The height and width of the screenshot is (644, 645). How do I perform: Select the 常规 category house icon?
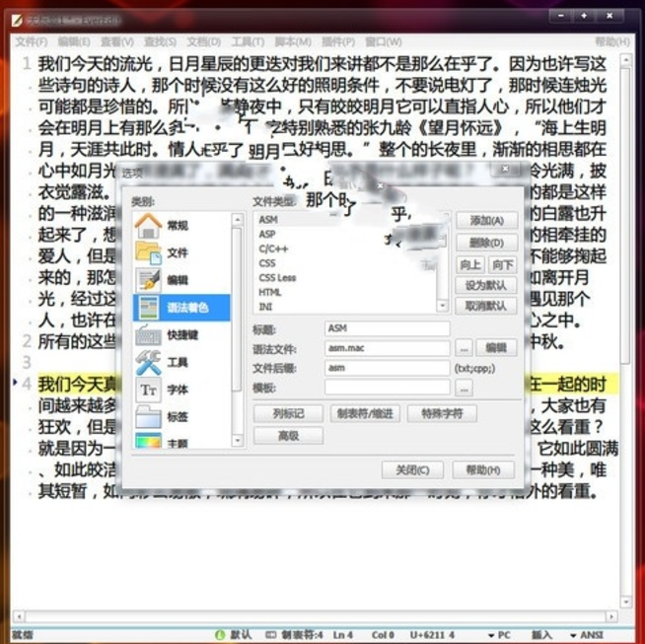(x=148, y=226)
